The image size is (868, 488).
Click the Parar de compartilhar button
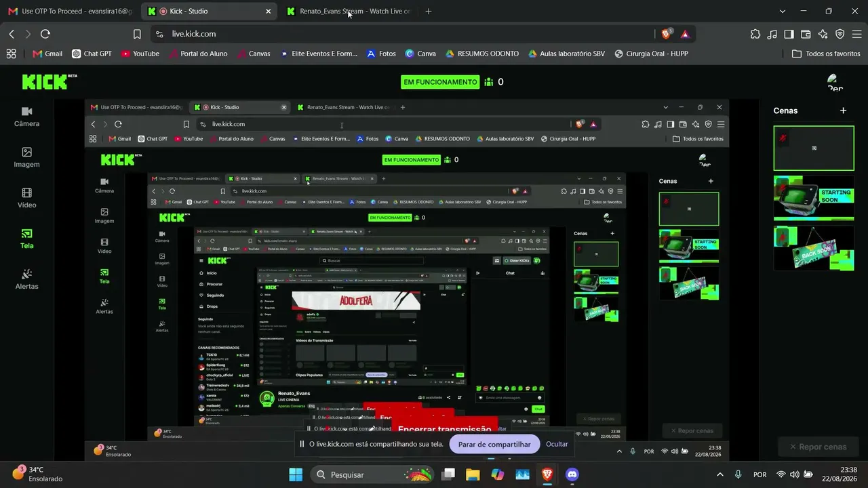point(494,445)
